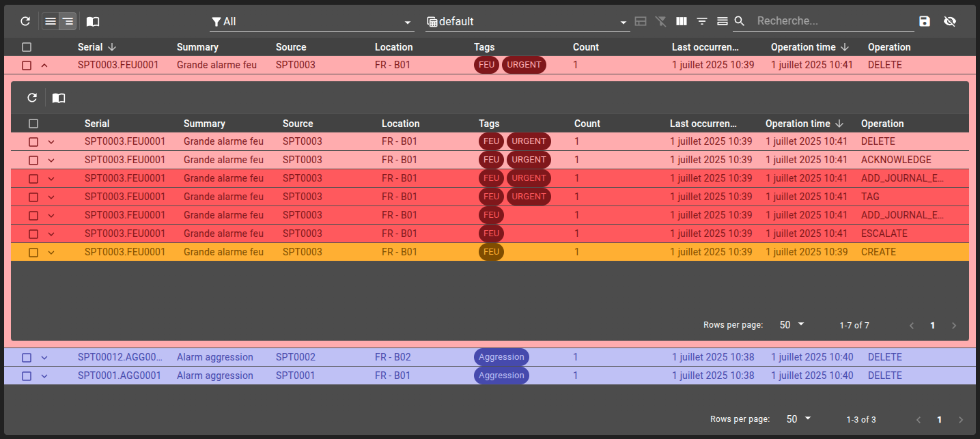This screenshot has width=980, height=439.
Task: Sort by nested Last occurrence column header
Action: tap(703, 124)
